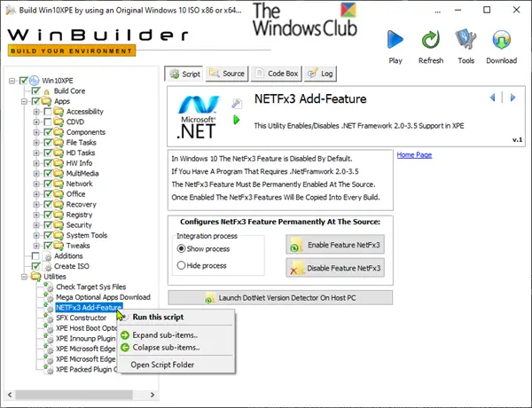
Task: Click the Additions gear icon
Action: point(48,256)
